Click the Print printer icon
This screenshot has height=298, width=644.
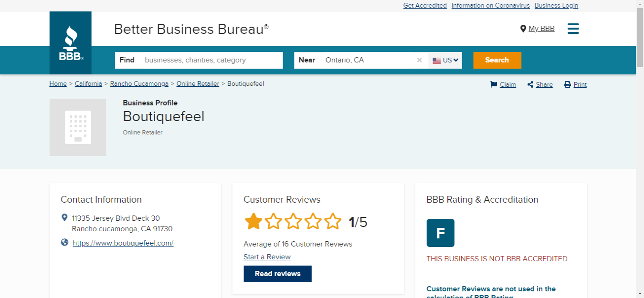point(568,84)
